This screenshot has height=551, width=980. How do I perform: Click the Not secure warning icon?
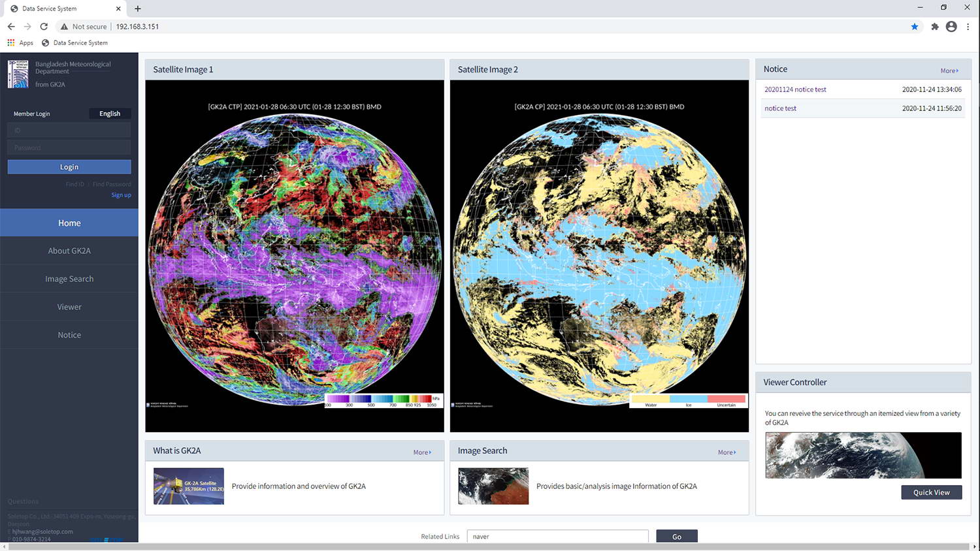point(64,27)
